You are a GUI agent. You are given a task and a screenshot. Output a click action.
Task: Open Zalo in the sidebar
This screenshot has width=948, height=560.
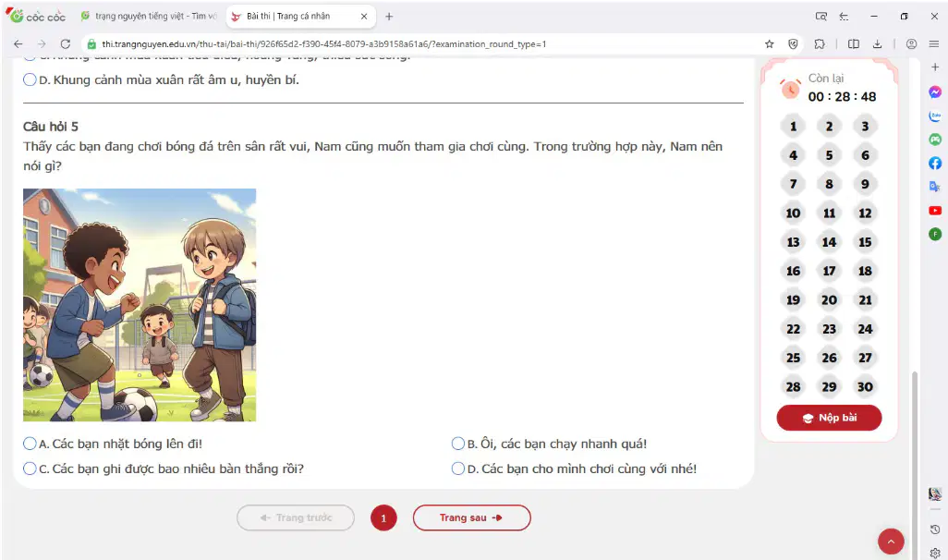point(935,116)
